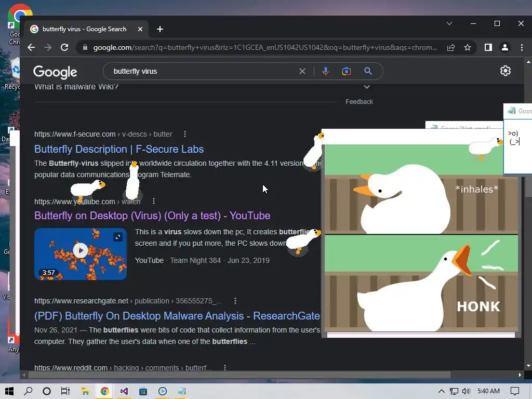Open File Explorer from taskbar
The image size is (532, 399).
[x=85, y=391]
